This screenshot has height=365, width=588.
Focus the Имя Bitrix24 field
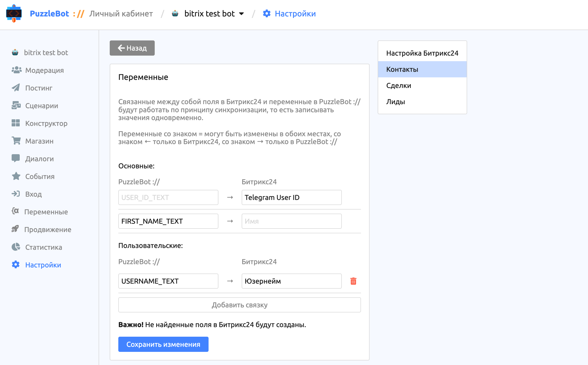coord(292,221)
